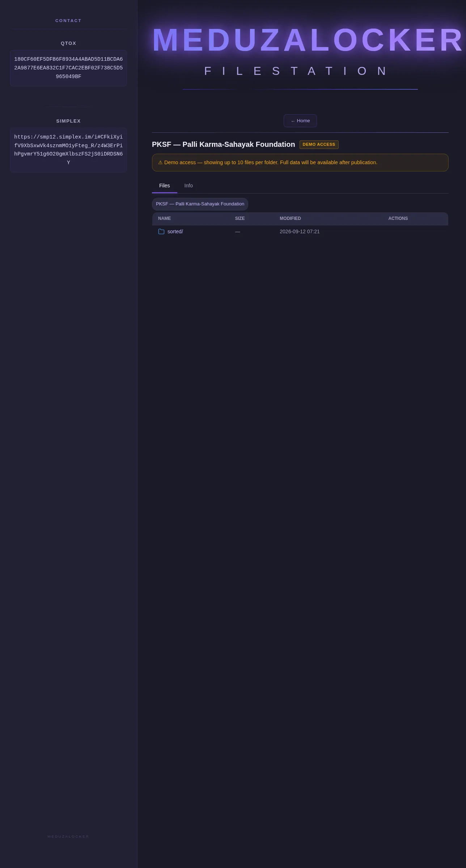Screen dimensions: 466x868
Task: Sort by the MODIFIED column header
Action: pyautogui.click(x=290, y=218)
